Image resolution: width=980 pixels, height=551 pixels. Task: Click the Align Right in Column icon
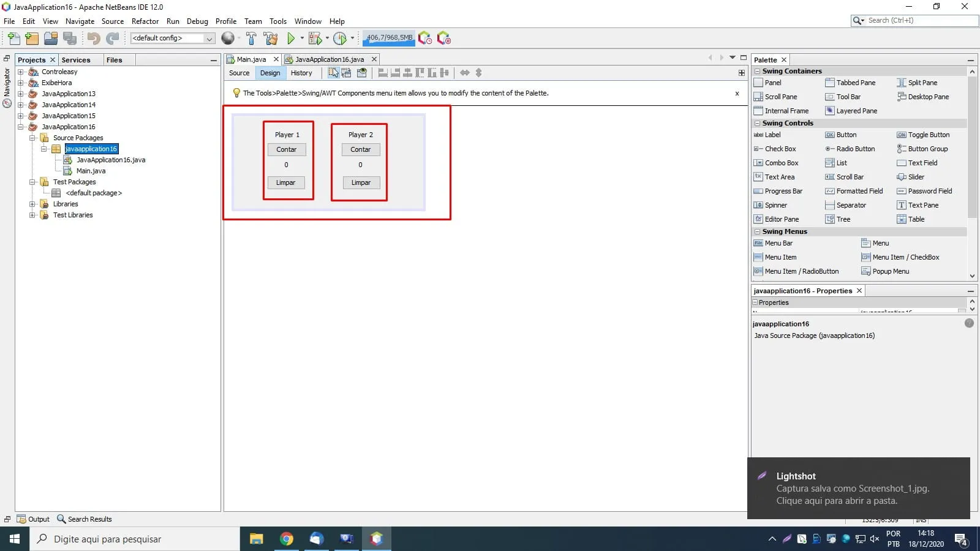pyautogui.click(x=395, y=73)
